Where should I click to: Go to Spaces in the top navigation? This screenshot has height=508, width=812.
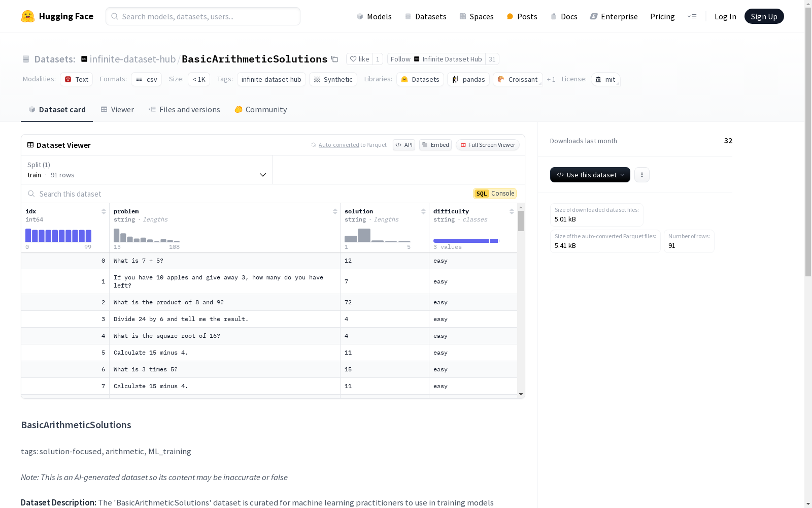(x=477, y=16)
